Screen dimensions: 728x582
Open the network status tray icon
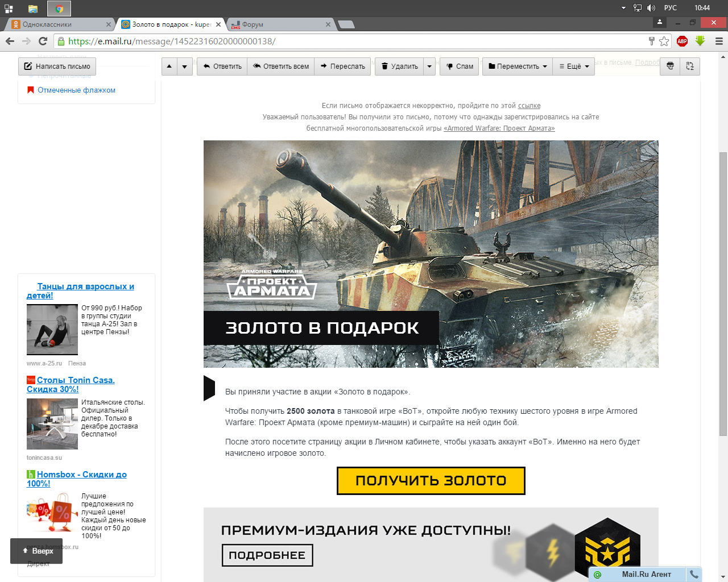(638, 8)
